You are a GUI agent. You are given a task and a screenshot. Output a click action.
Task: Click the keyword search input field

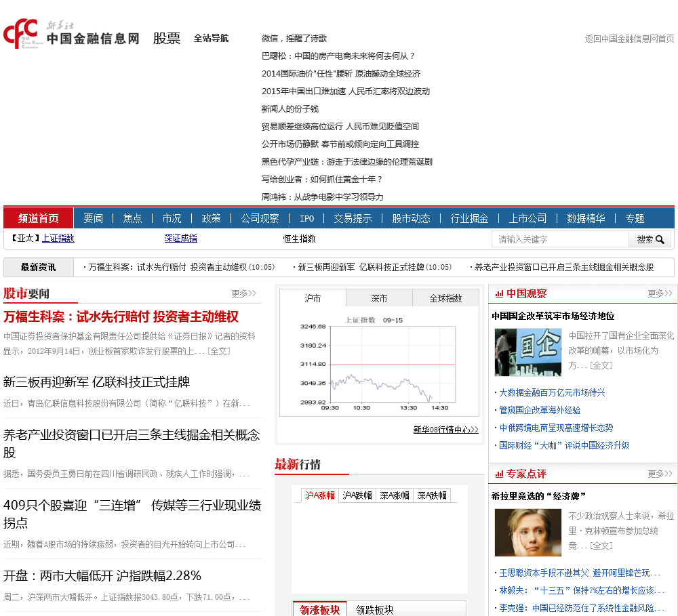(561, 239)
